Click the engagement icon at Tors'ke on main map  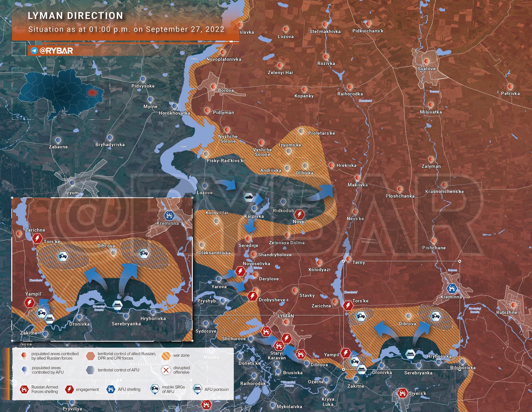348,306
